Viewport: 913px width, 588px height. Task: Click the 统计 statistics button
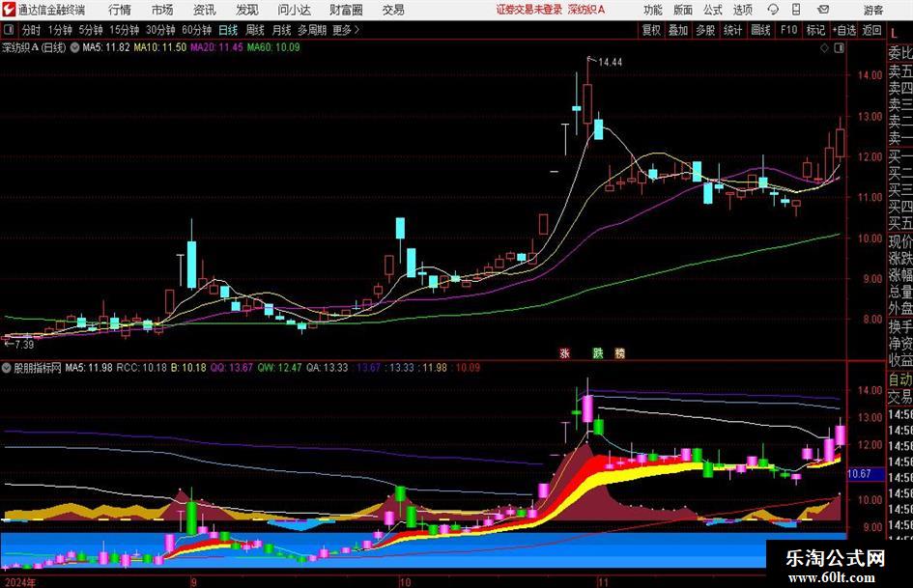click(x=733, y=30)
